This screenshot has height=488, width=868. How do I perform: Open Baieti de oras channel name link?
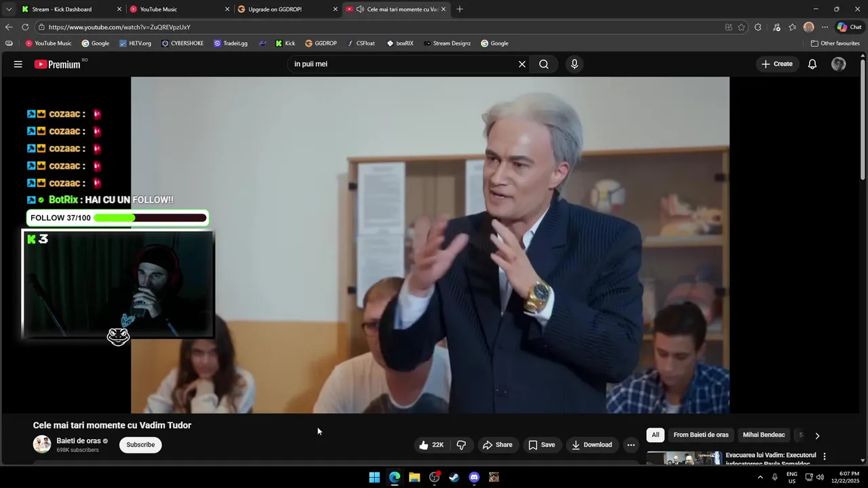coord(79,441)
